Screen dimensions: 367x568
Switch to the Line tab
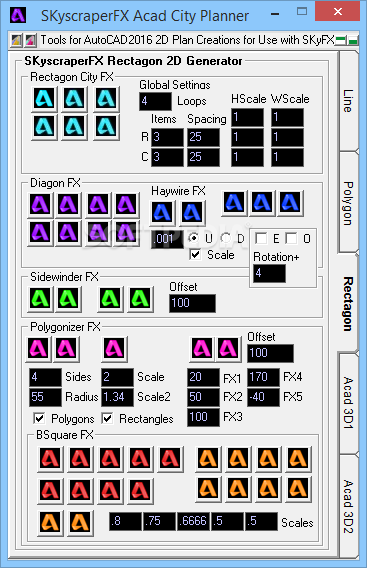click(x=348, y=101)
